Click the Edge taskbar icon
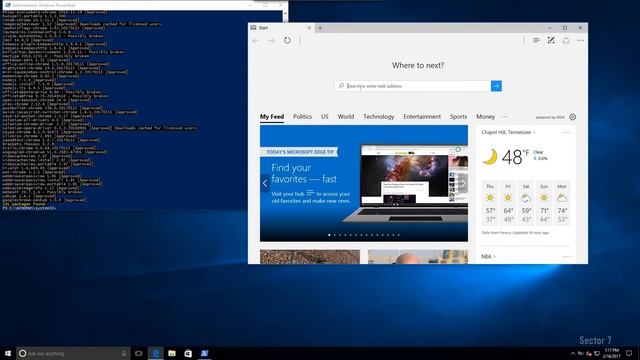Image resolution: width=640 pixels, height=360 pixels. pyautogui.click(x=156, y=353)
